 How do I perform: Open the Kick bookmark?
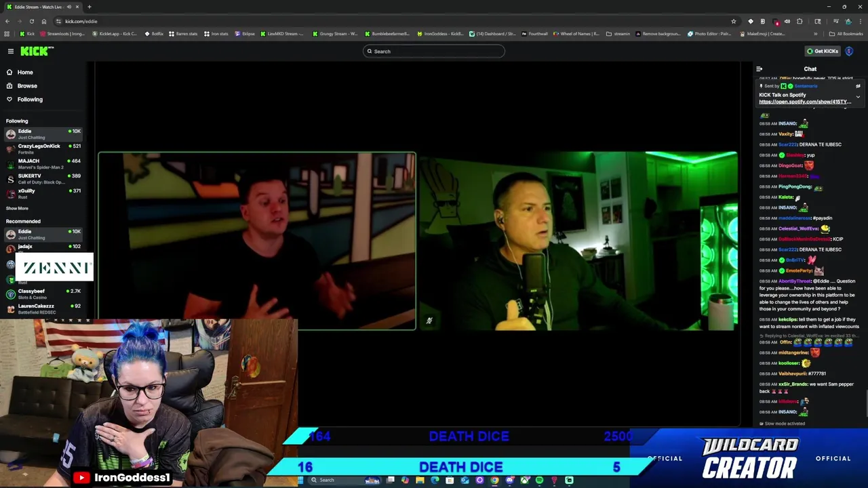[26, 34]
